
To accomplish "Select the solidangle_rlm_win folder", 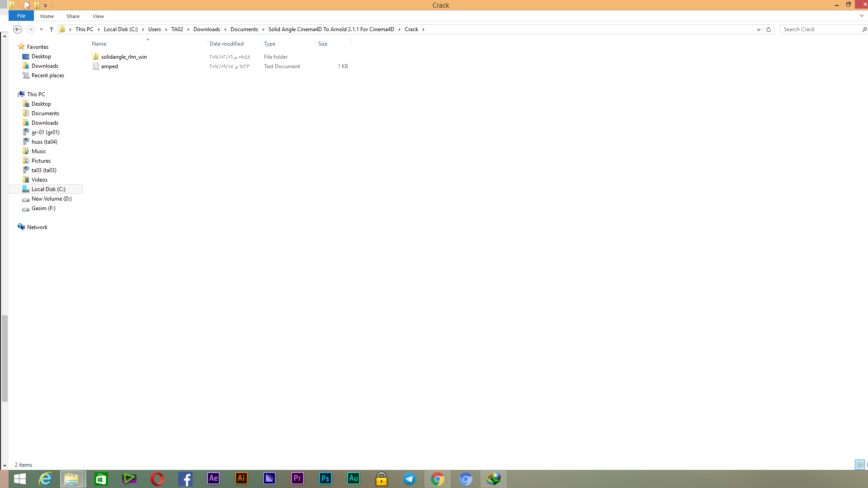I will pyautogui.click(x=124, y=57).
